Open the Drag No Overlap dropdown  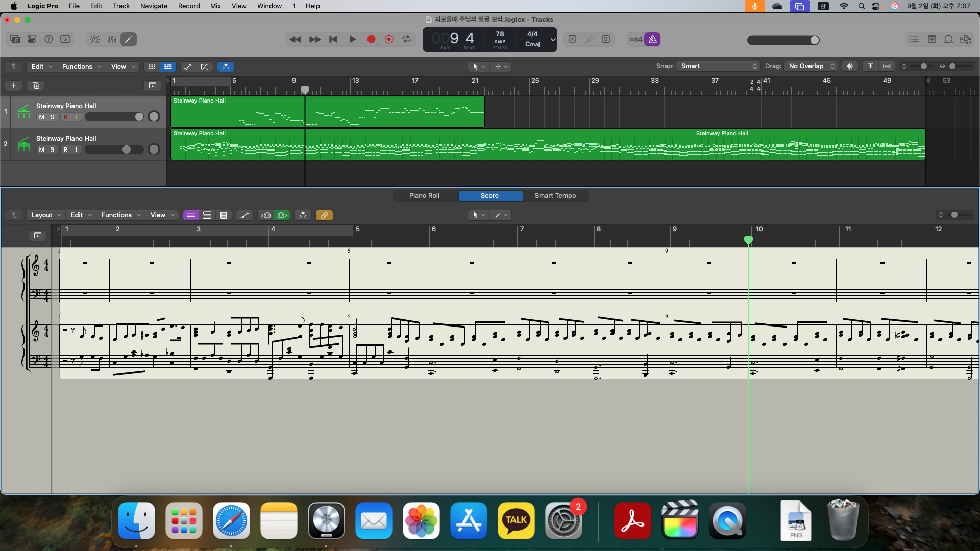pyautogui.click(x=812, y=66)
